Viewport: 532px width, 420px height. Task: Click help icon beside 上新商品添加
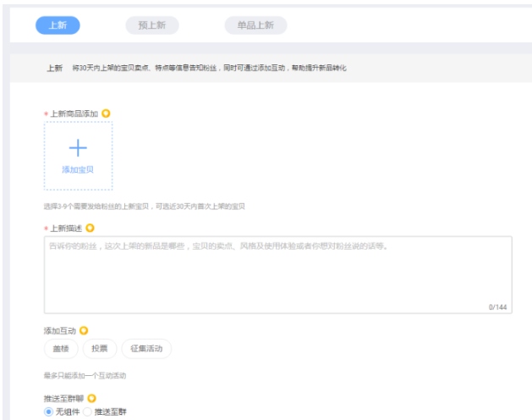point(106,113)
